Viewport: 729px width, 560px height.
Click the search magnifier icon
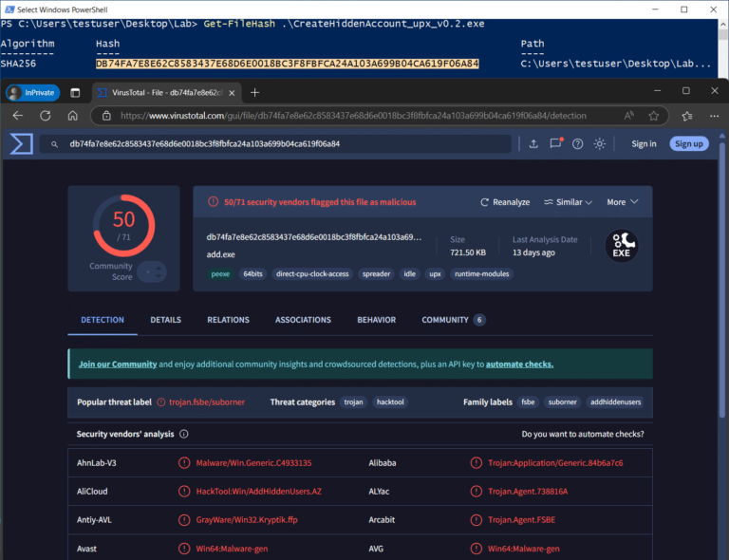(54, 144)
